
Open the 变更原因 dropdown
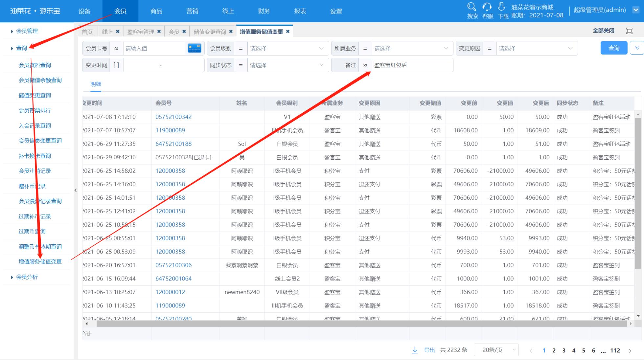(537, 48)
